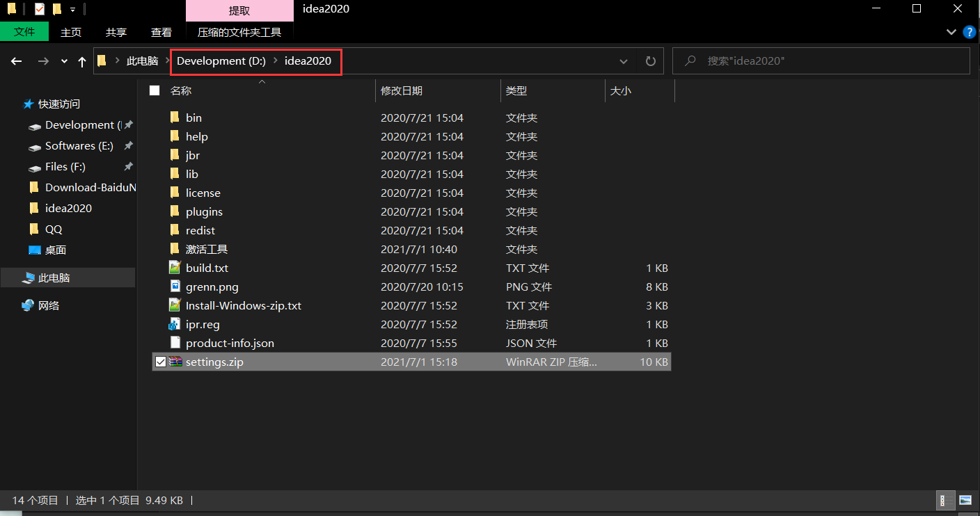Click the grenn.png image file icon
The image size is (980, 516).
175,287
